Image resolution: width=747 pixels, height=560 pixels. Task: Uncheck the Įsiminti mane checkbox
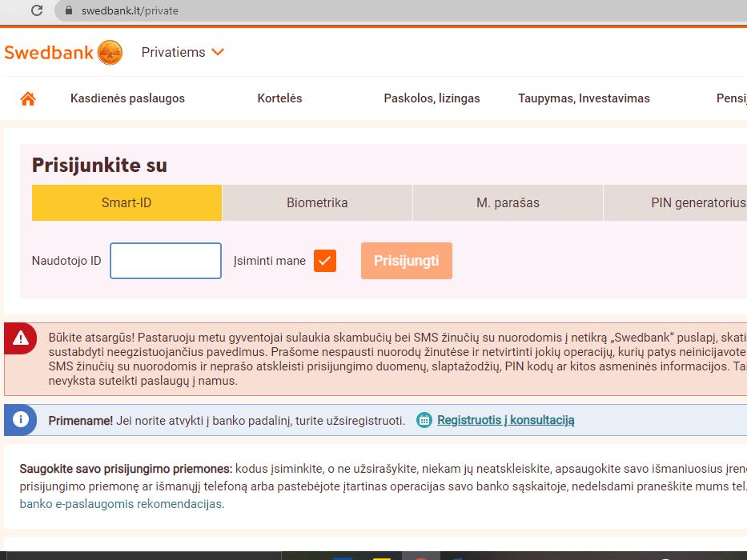pos(325,261)
